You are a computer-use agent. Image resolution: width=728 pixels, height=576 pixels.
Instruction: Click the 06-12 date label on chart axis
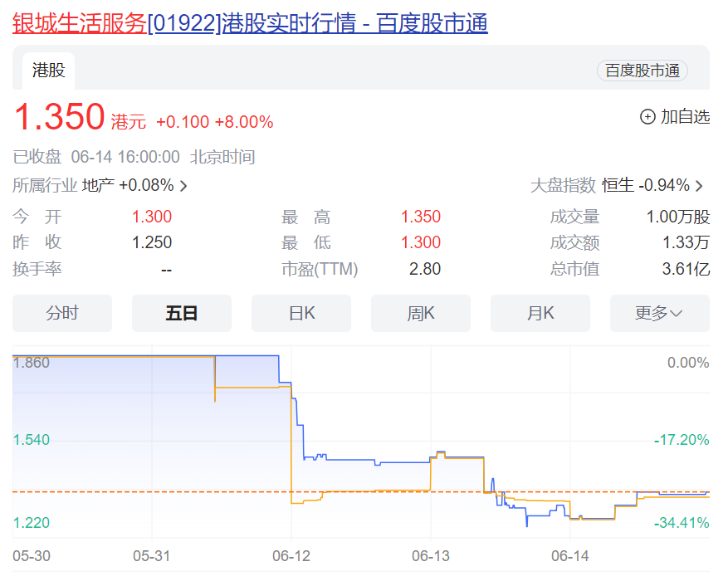point(291,555)
